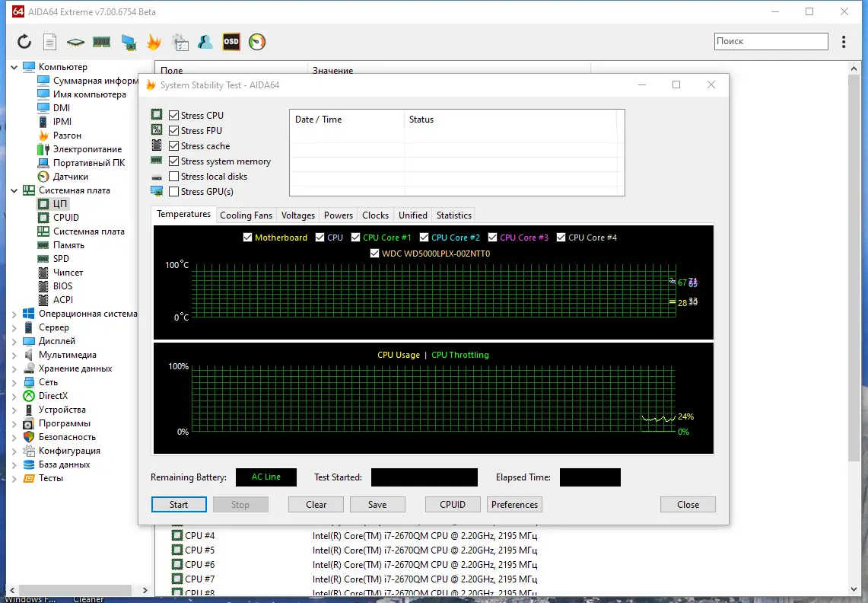Viewport: 868px width, 603px height.
Task: Switch to the Cooling Fans tab
Action: 246,215
